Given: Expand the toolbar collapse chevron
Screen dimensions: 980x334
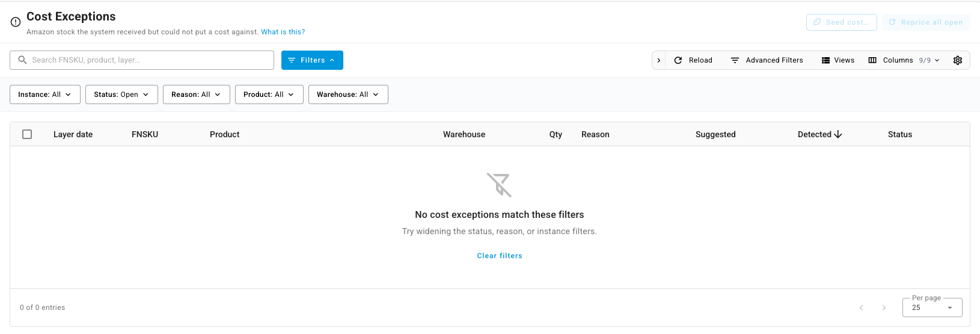Looking at the screenshot, I should pos(659,60).
